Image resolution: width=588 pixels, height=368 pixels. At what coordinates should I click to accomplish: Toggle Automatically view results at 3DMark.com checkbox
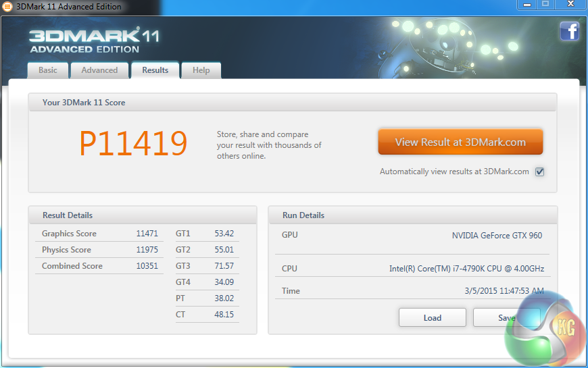click(x=539, y=172)
